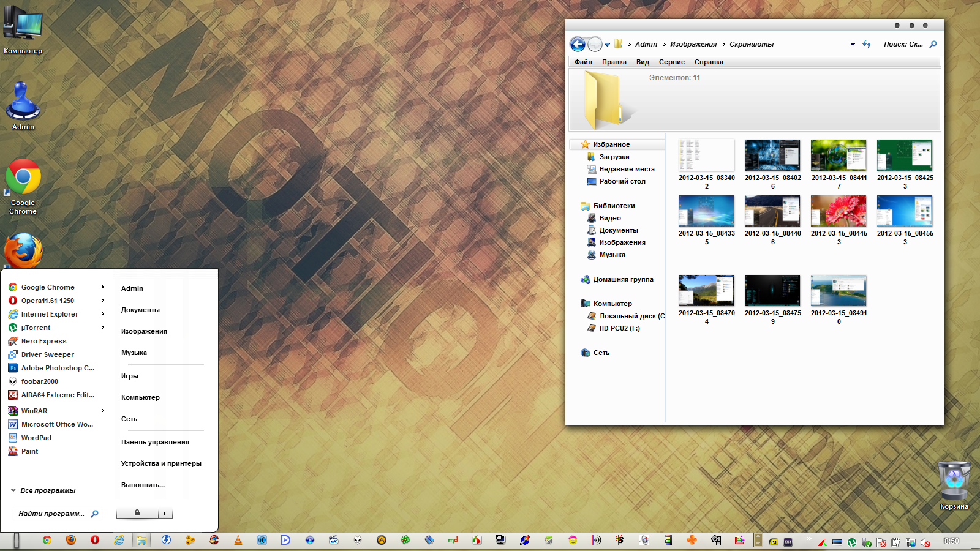Click the muted volume icon in the tray

pyautogui.click(x=925, y=542)
